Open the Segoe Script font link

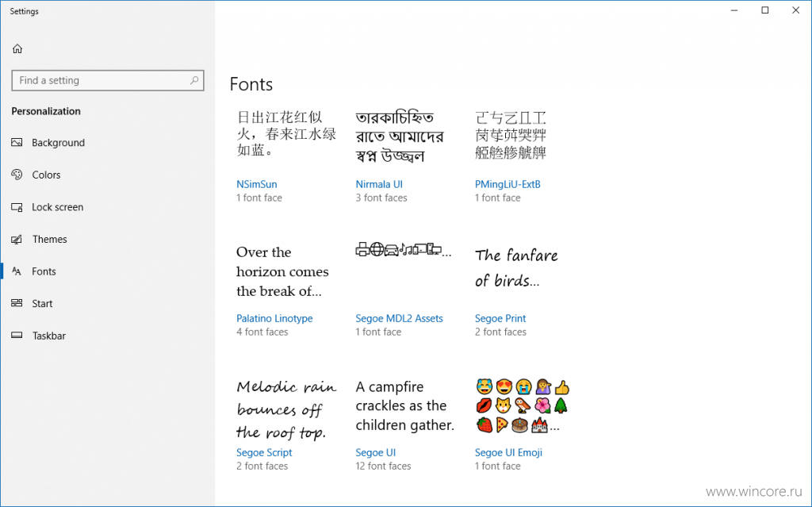(264, 452)
